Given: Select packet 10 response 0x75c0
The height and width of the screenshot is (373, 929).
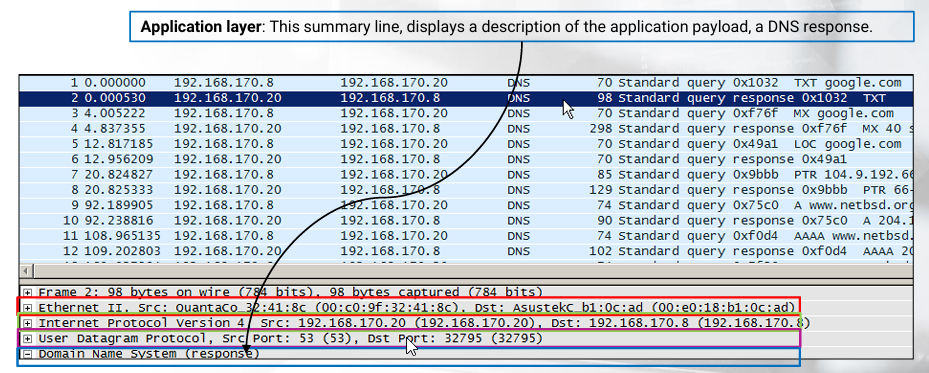Looking at the screenshot, I should [466, 220].
